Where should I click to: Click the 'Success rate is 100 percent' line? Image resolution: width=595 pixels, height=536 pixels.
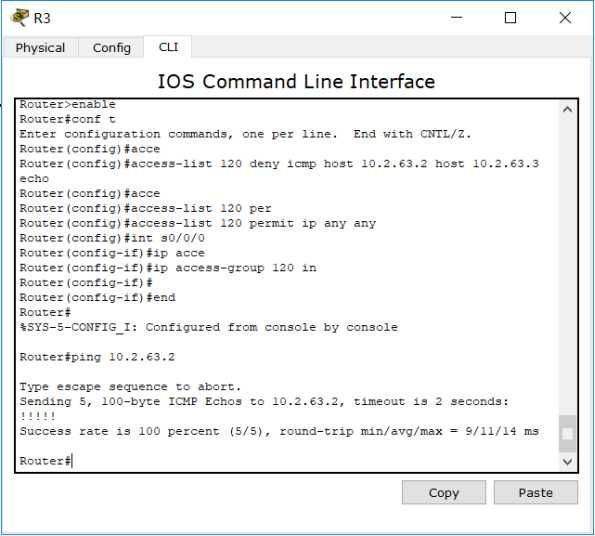[x=279, y=431]
